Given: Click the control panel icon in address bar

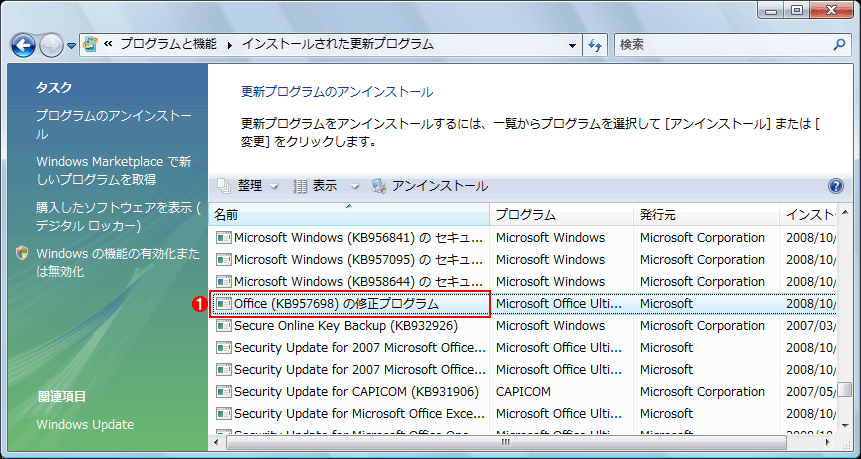Looking at the screenshot, I should tap(91, 44).
